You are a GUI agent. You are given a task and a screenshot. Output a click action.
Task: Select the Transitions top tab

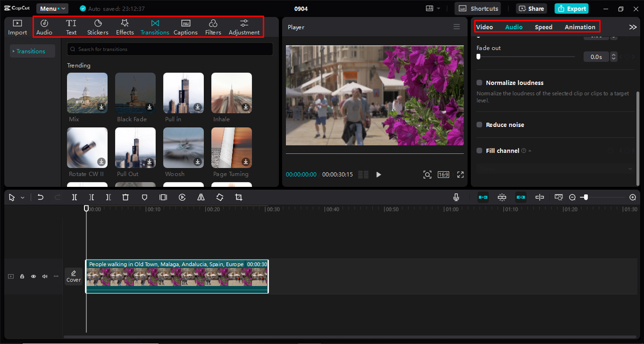tap(155, 27)
